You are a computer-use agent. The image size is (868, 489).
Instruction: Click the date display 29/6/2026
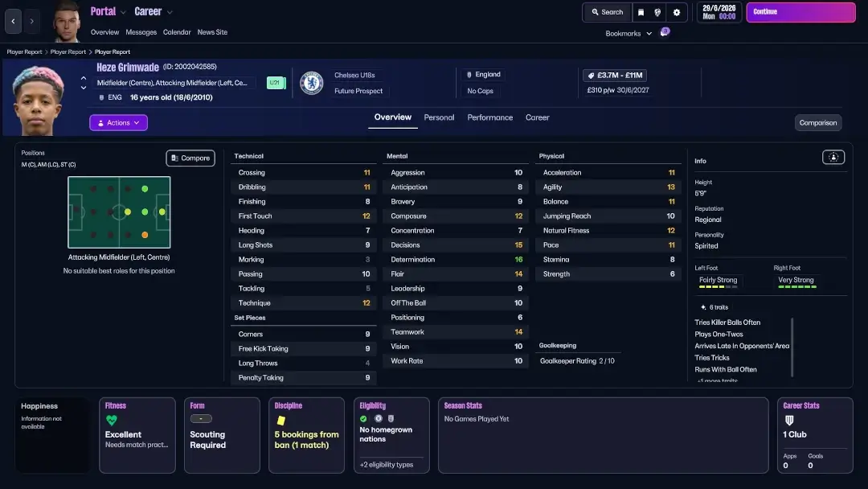click(x=719, y=12)
